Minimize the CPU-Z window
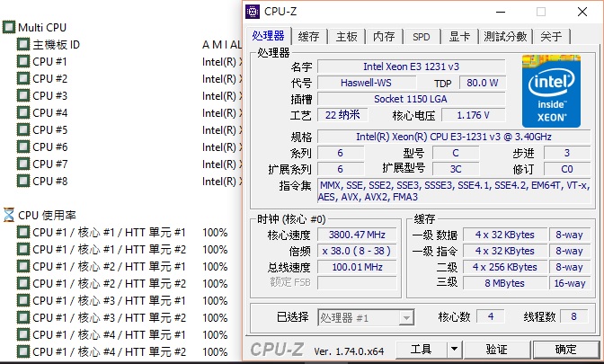The height and width of the screenshot is (364, 604). 501,12
